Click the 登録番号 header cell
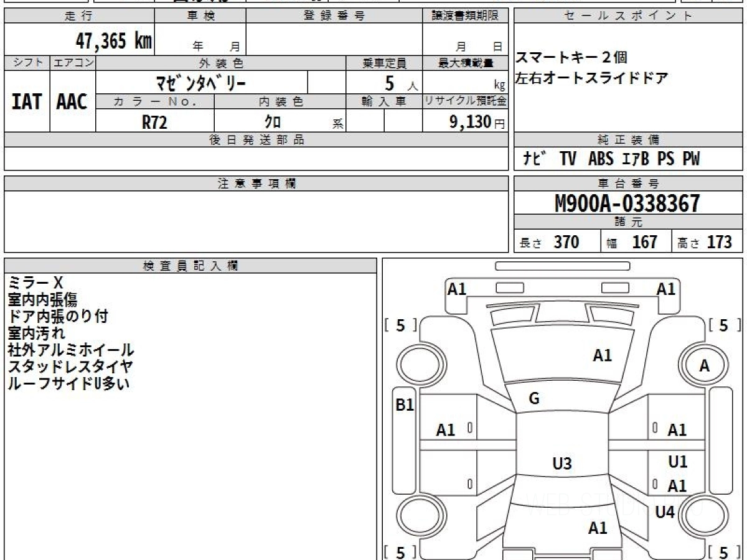The image size is (747, 560). (x=334, y=16)
